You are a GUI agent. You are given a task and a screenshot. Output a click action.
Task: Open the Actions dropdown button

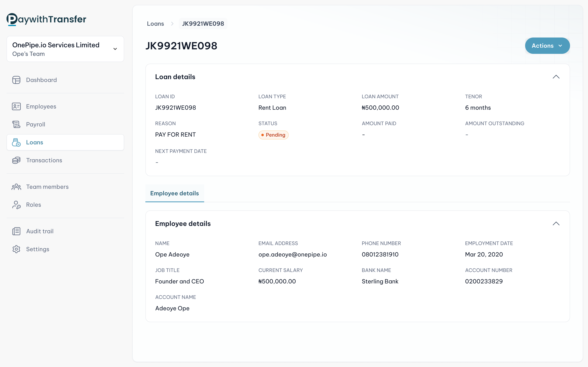coord(547,46)
